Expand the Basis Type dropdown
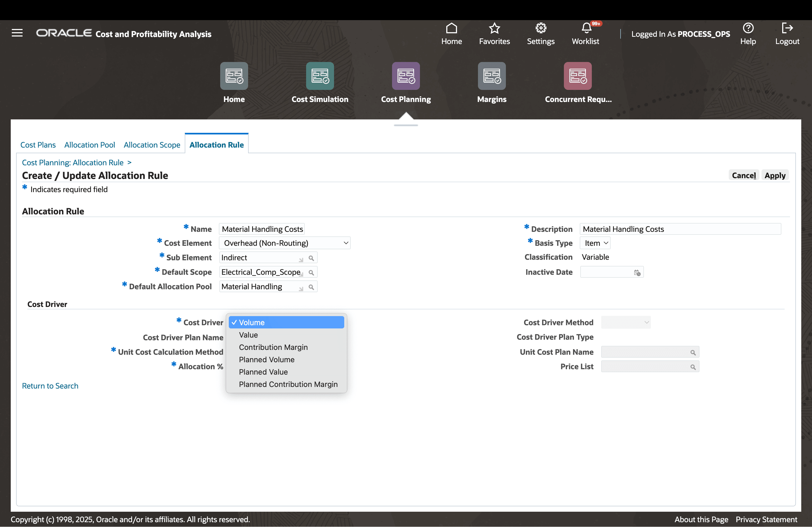Image resolution: width=812 pixels, height=527 pixels. pos(595,243)
